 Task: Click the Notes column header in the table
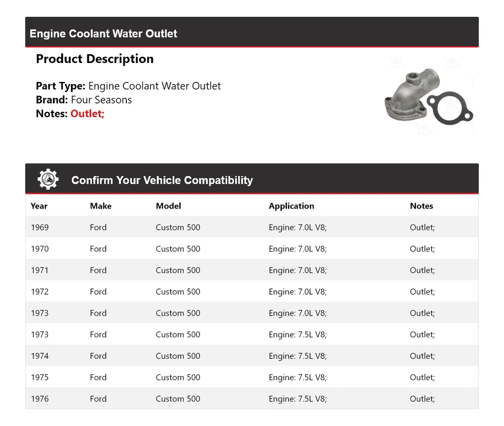(421, 206)
